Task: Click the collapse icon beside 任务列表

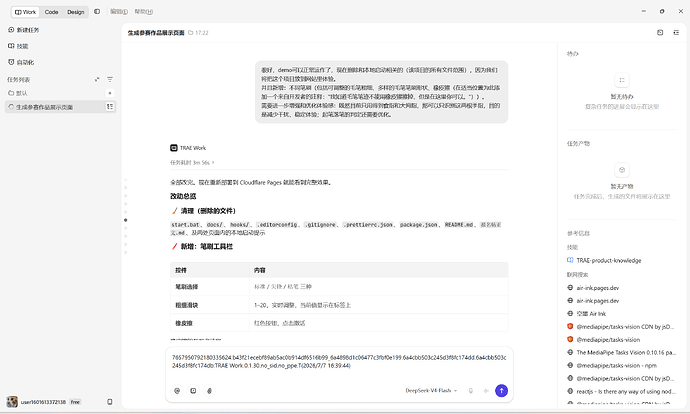Action: (97, 80)
